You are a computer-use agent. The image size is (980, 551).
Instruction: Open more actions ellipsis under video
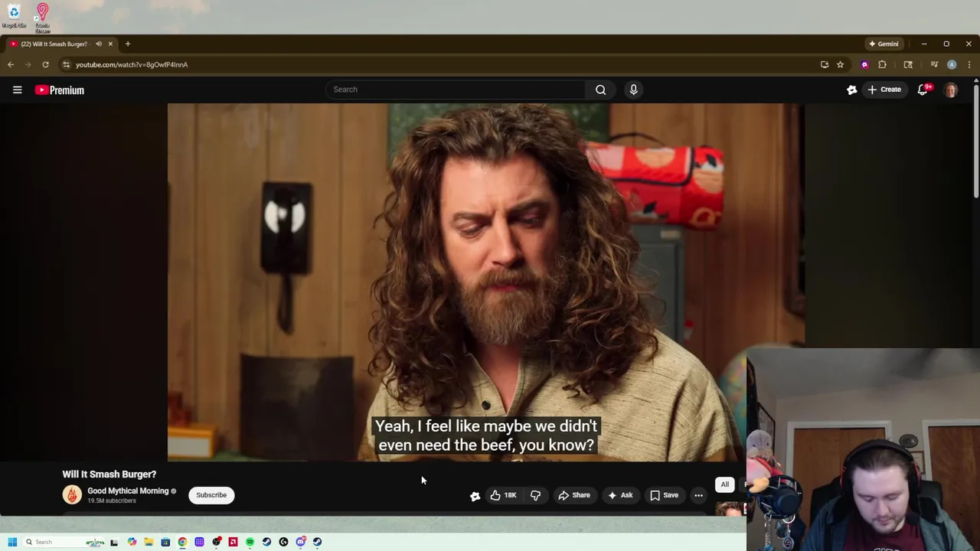point(698,495)
